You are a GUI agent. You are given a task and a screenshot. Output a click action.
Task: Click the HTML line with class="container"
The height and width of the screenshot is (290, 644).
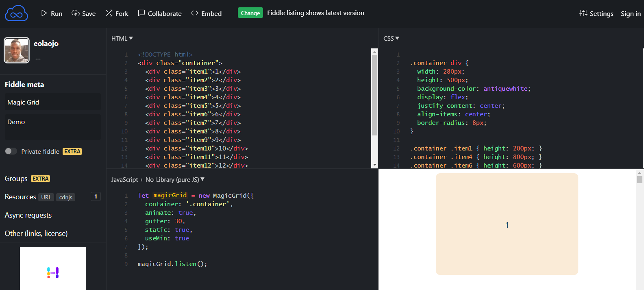(180, 63)
